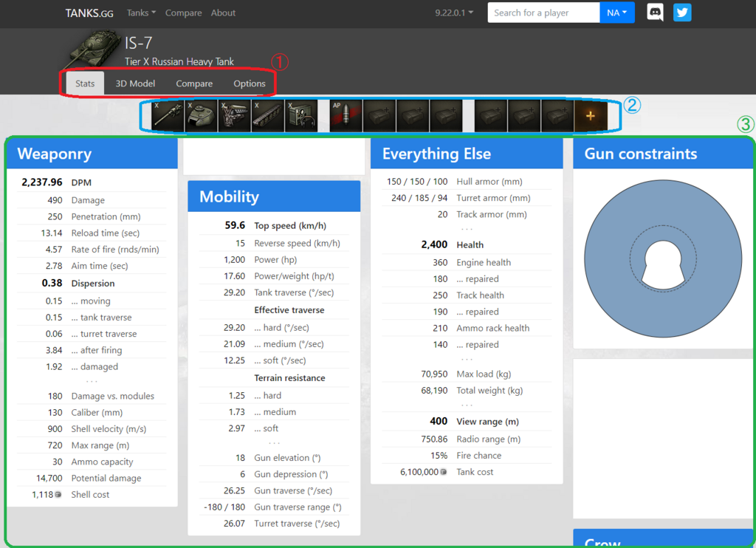Select the gun module icon

coord(168,116)
